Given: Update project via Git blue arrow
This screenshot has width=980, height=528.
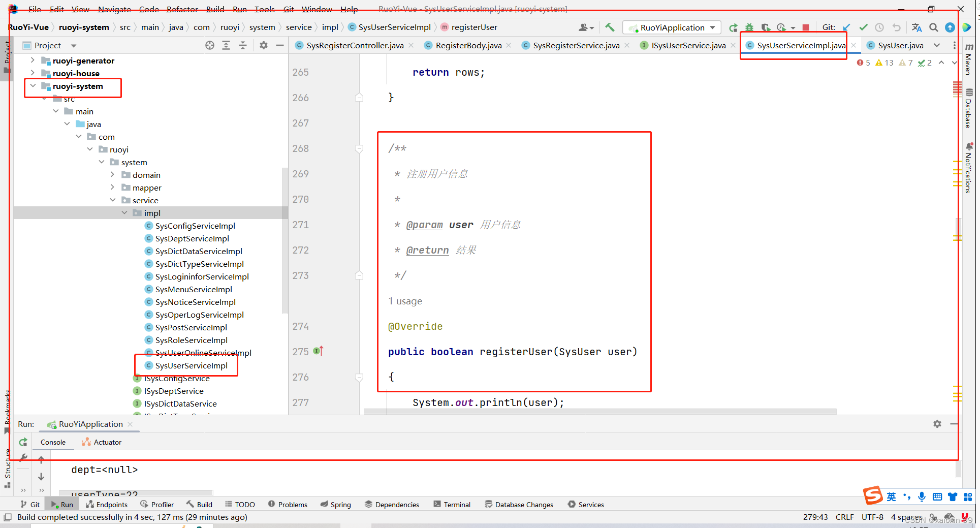Looking at the screenshot, I should [x=846, y=27].
